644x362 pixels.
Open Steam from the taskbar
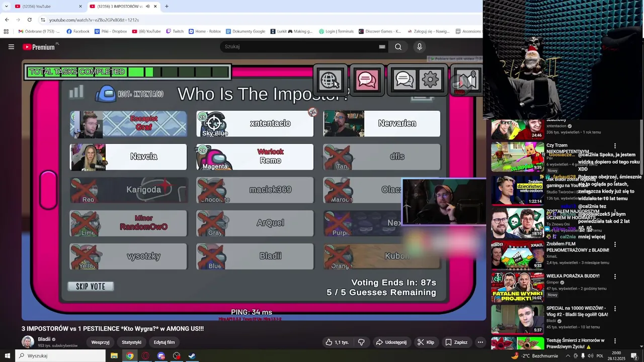click(192, 356)
